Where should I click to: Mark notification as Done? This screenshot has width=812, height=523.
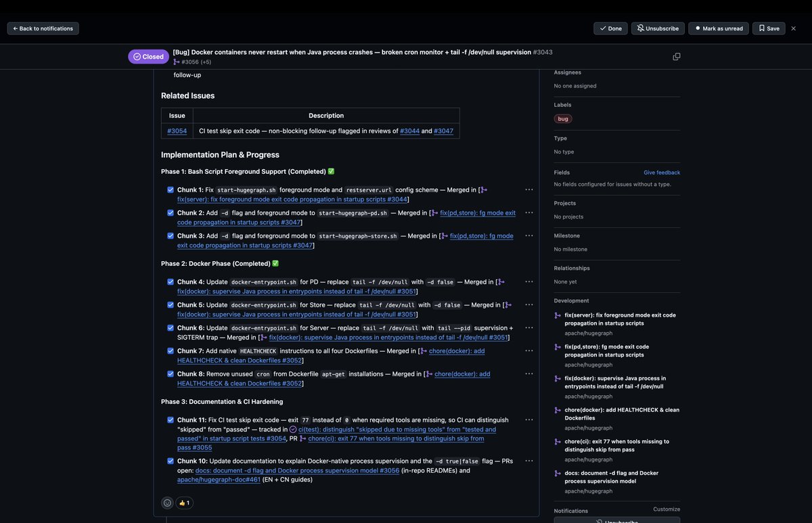pos(610,28)
